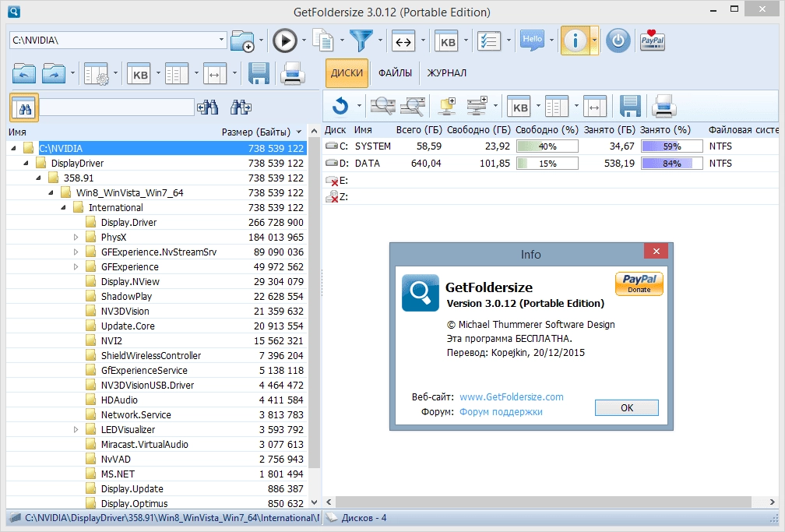This screenshot has width=785, height=532.
Task: Click the add folder icon with plus sign
Action: 243,41
